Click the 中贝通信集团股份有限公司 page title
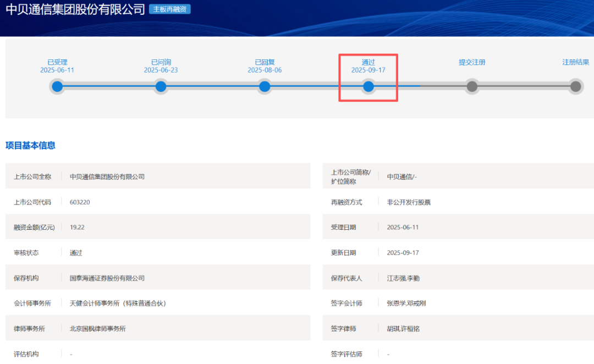 click(75, 9)
